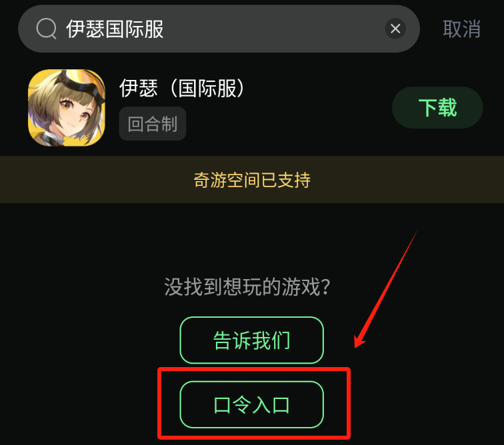504x445 pixels.
Task: Open the 口令入口 button
Action: 252,404
